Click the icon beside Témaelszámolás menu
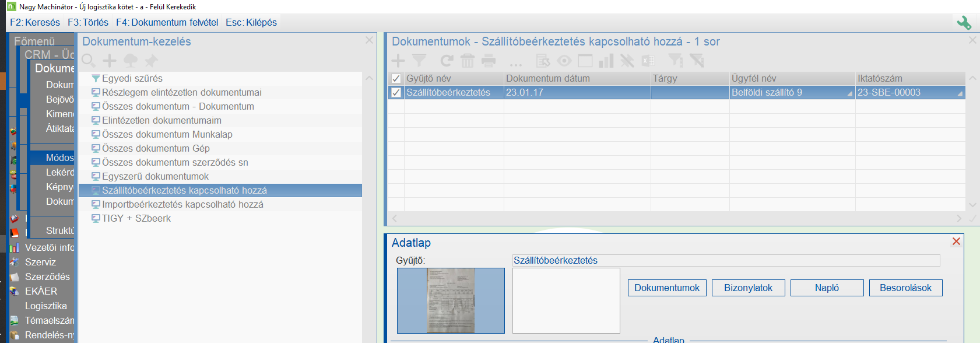980x343 pixels. [x=15, y=320]
